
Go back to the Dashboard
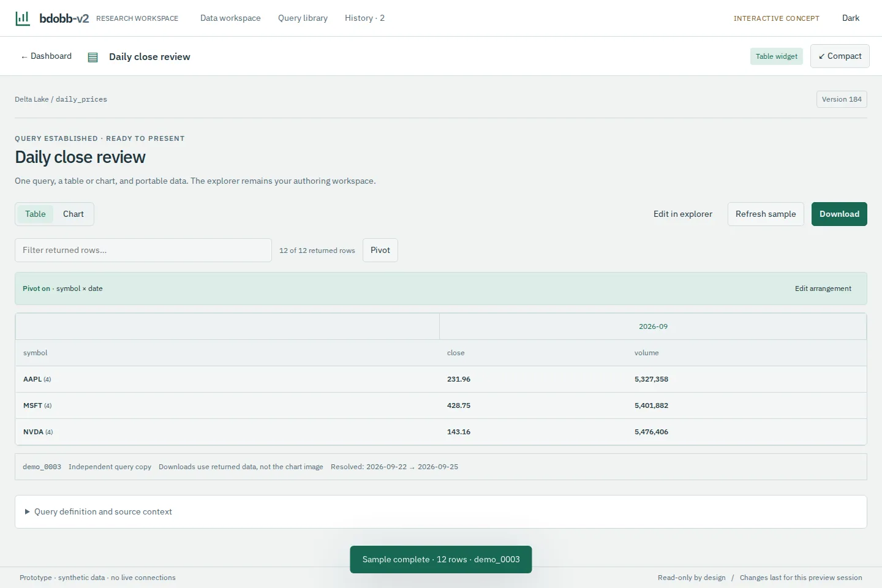click(46, 56)
